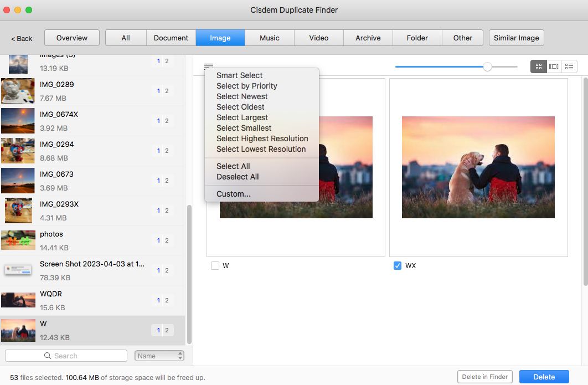588x385 pixels.
Task: Click Delete in Finder button
Action: click(x=484, y=376)
